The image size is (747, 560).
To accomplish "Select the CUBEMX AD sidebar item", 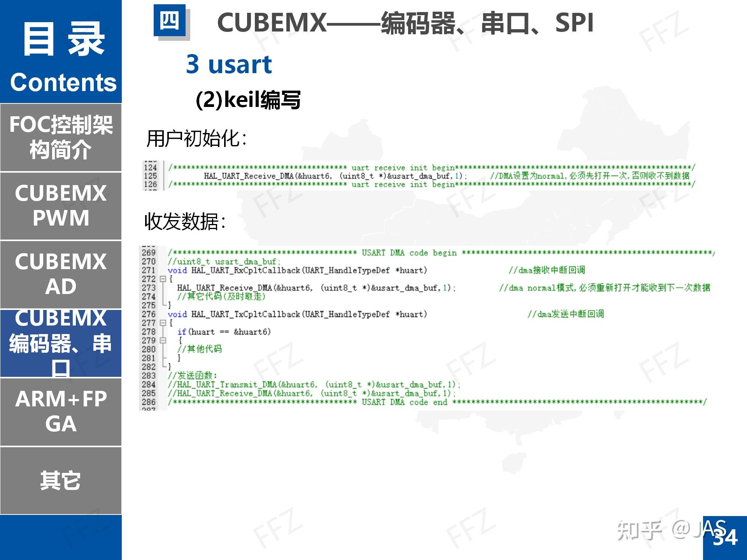I will click(x=61, y=274).
